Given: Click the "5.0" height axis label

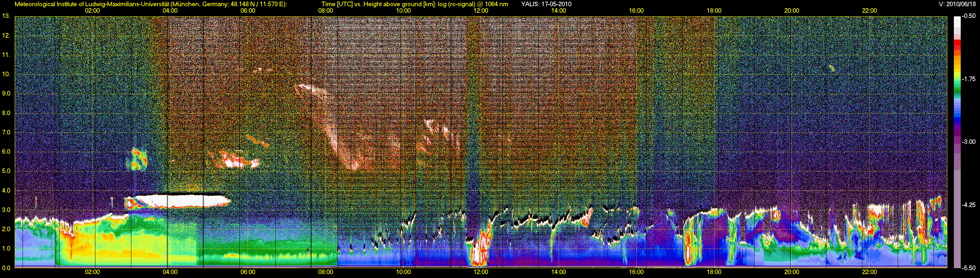Looking at the screenshot, I should (x=7, y=171).
